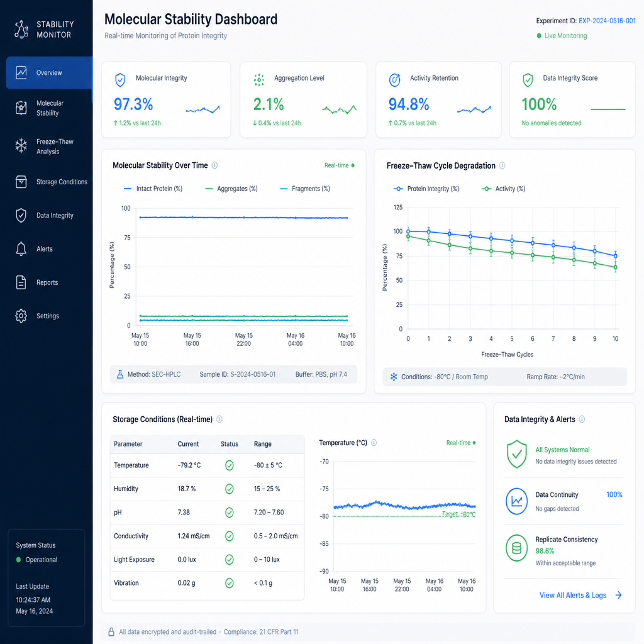Image resolution: width=644 pixels, height=644 pixels.
Task: Click the All Systems Normal shield icon
Action: coord(517,454)
